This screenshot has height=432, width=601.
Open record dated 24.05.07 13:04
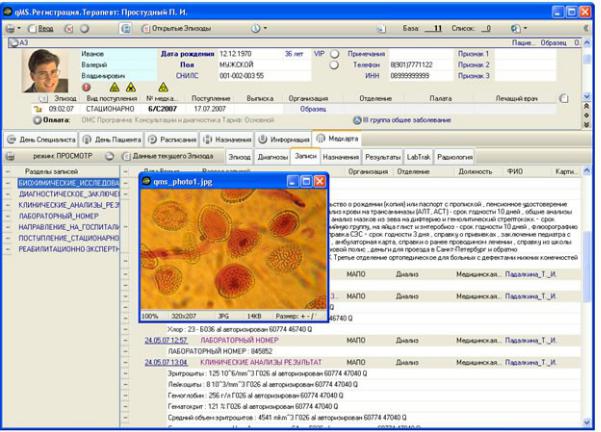(166, 362)
